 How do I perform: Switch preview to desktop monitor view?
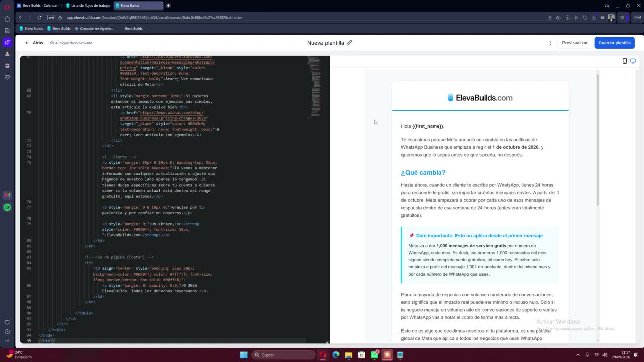(633, 61)
